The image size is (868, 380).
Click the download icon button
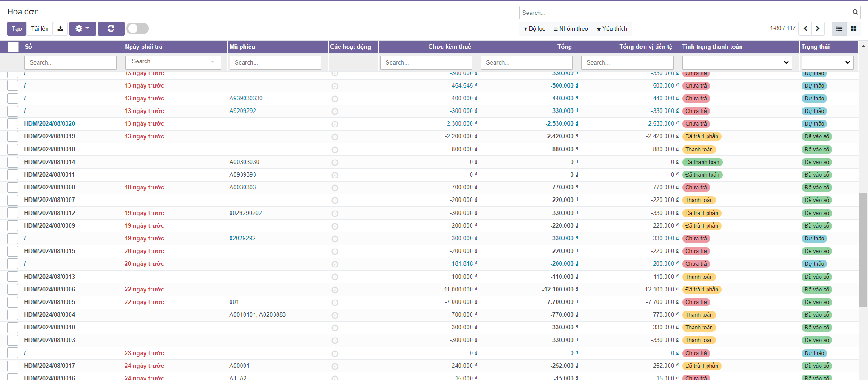pos(60,28)
